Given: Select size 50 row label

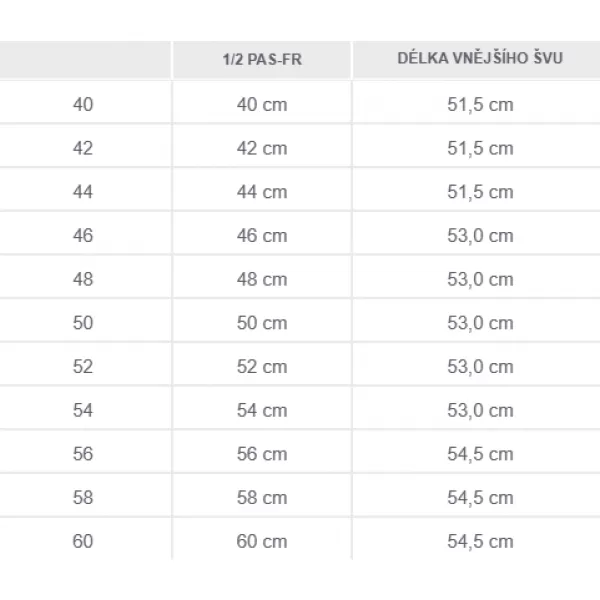Looking at the screenshot, I should (x=83, y=323).
